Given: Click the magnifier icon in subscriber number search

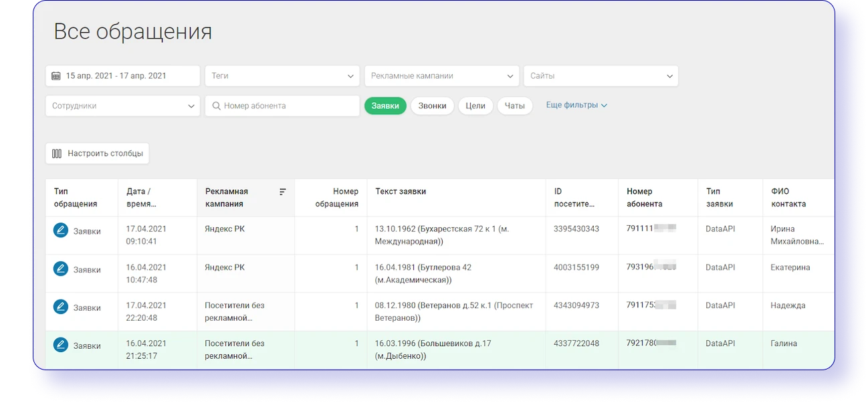Looking at the screenshot, I should 217,106.
